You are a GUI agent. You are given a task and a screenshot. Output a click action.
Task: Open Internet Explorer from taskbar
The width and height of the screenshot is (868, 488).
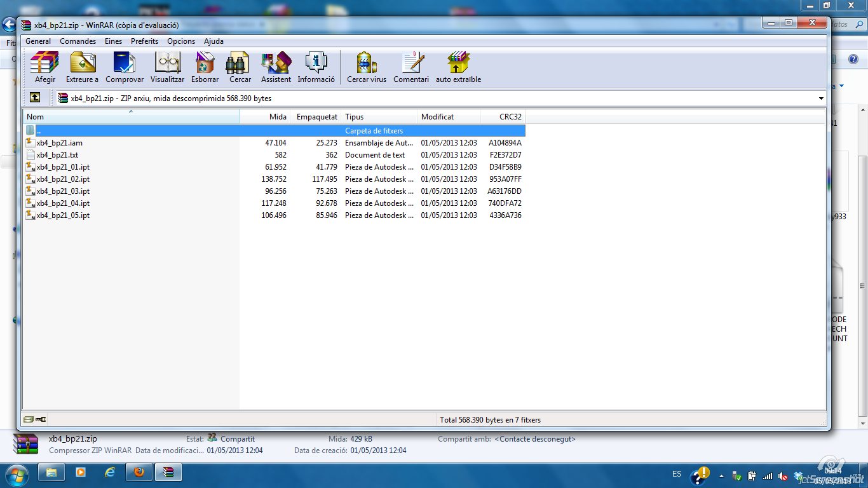pos(110,473)
